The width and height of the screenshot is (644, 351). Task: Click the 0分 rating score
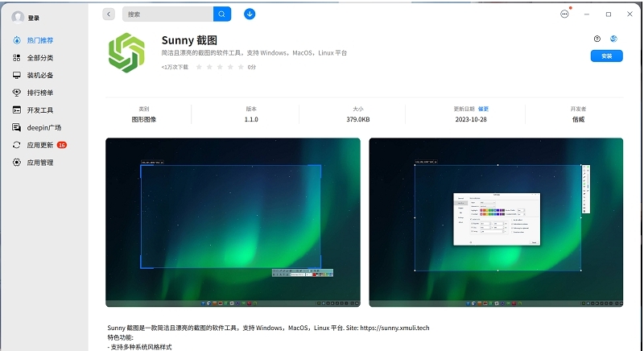click(252, 67)
